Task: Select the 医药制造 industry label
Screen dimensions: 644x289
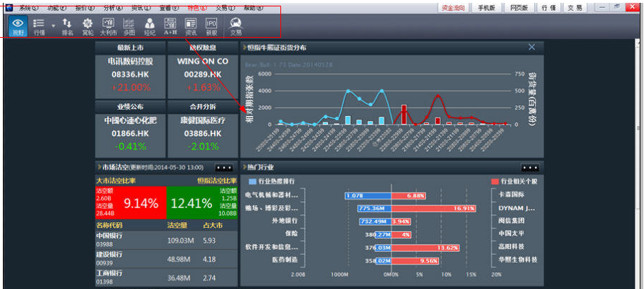Action: click(284, 260)
